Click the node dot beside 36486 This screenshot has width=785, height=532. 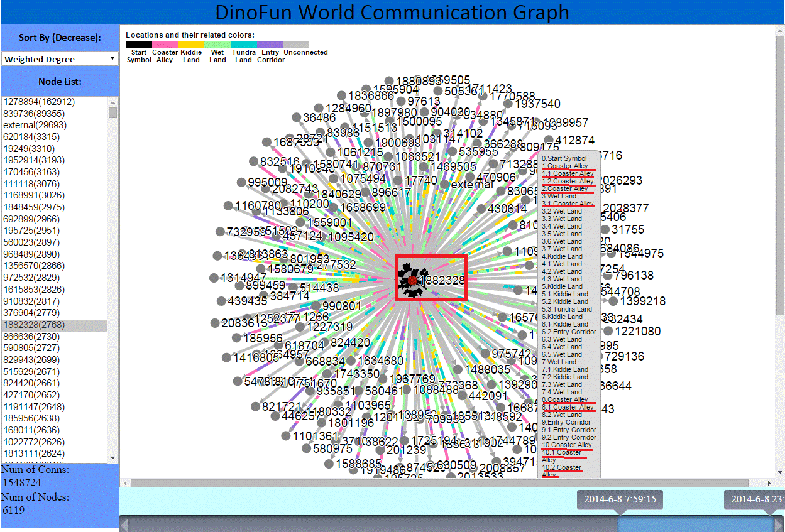(x=295, y=117)
